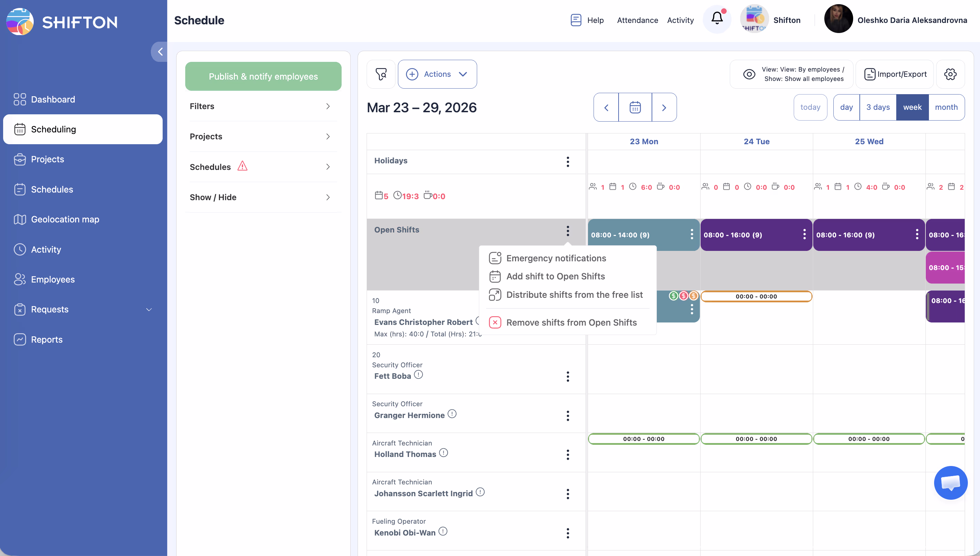This screenshot has height=556, width=980.
Task: Open three-dot menu for Holidays row
Action: (568, 162)
